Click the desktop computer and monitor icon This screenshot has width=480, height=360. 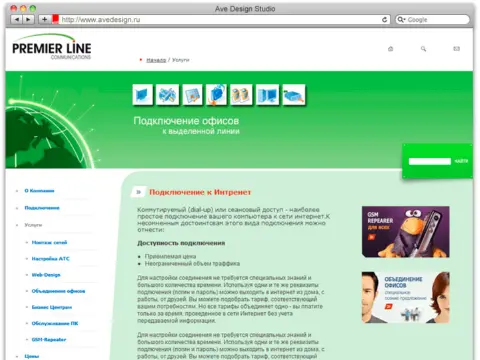[x=267, y=95]
